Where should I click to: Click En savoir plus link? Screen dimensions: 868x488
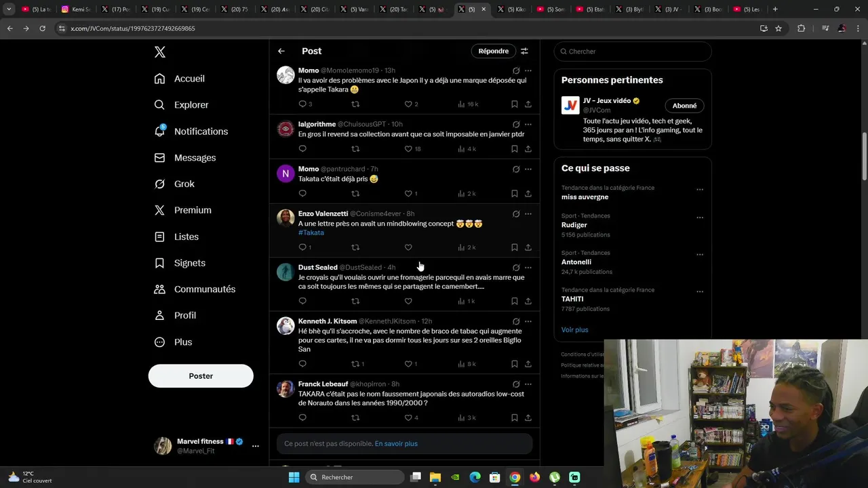coord(396,443)
